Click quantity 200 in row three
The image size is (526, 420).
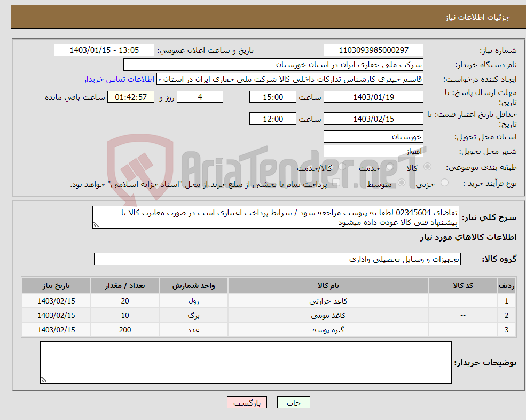click(125, 330)
